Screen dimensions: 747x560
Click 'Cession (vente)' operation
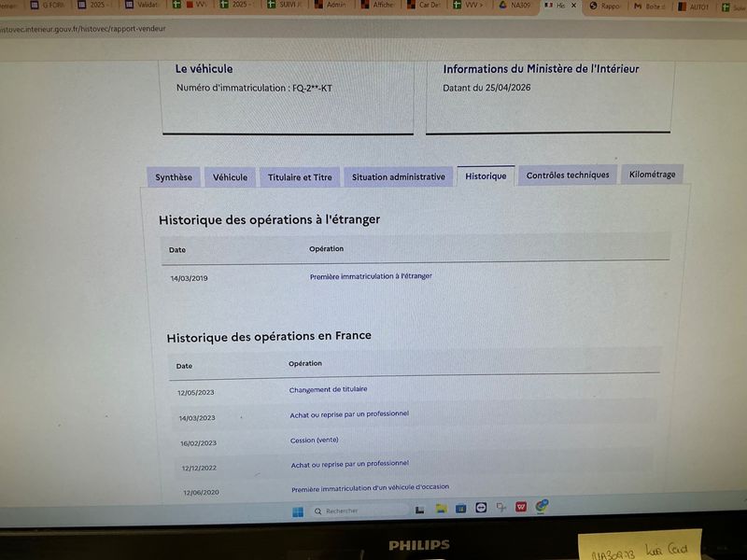point(315,440)
